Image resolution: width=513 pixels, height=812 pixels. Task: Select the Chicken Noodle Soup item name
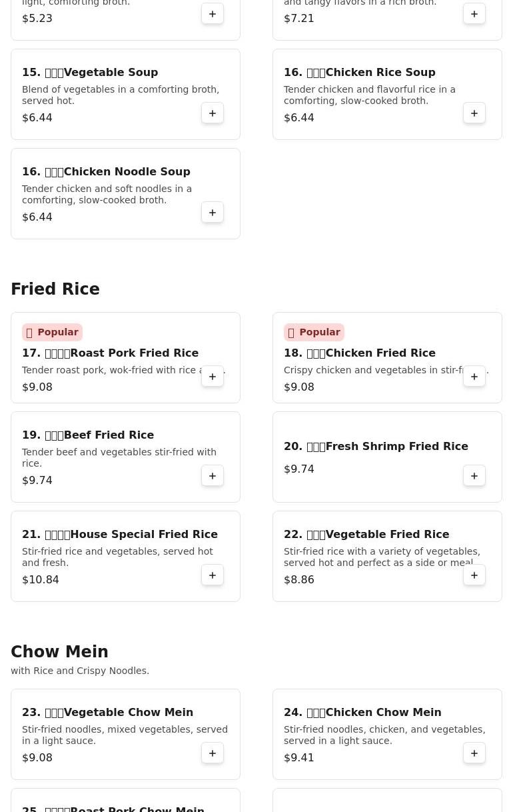[106, 172]
